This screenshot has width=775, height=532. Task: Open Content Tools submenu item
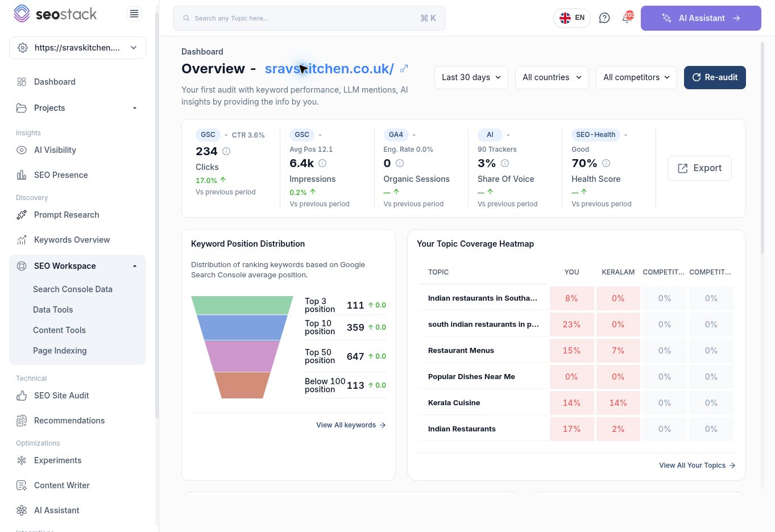click(59, 330)
